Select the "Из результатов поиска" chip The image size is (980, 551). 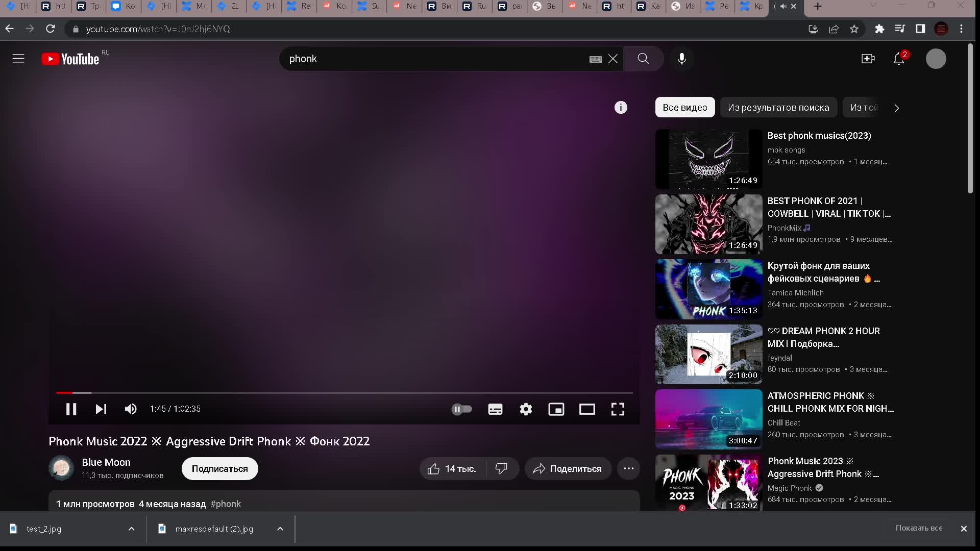pyautogui.click(x=778, y=108)
